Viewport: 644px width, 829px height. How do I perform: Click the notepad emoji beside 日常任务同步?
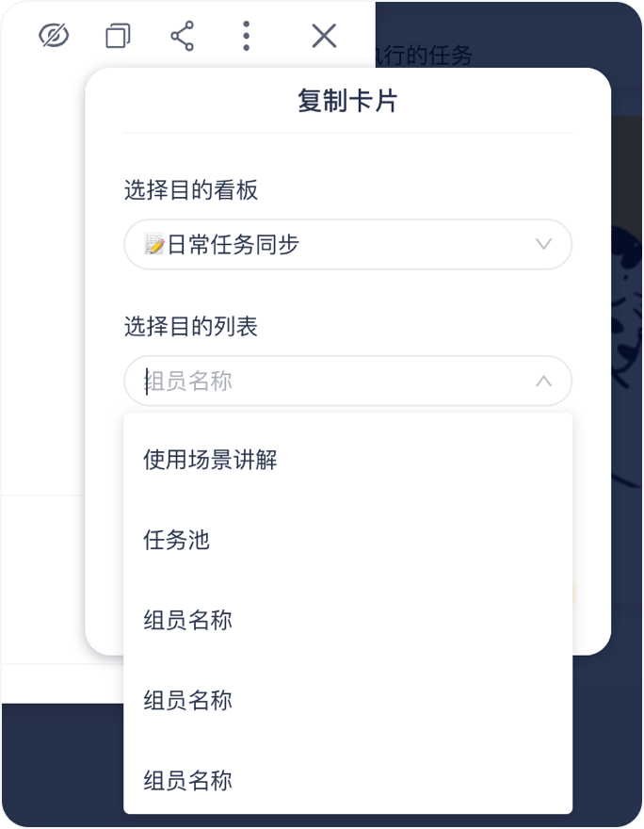154,245
